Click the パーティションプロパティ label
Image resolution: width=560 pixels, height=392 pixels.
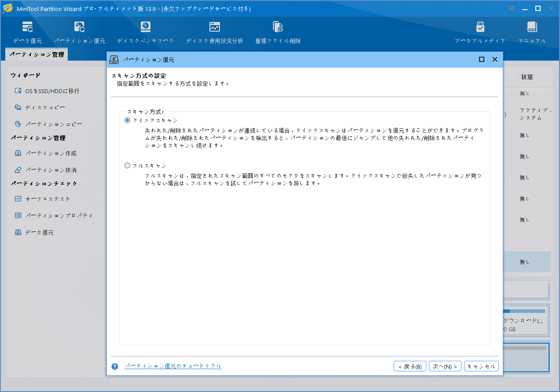(59, 215)
